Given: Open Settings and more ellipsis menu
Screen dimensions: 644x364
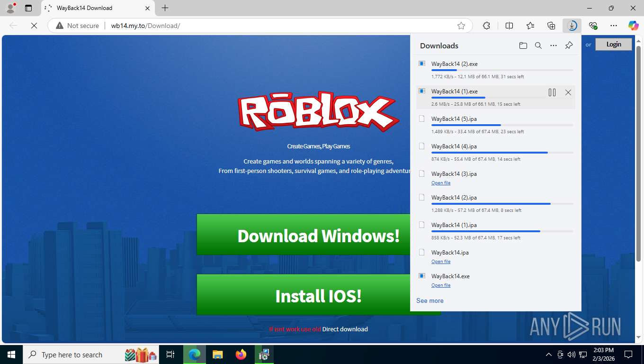Looking at the screenshot, I should tap(614, 26).
